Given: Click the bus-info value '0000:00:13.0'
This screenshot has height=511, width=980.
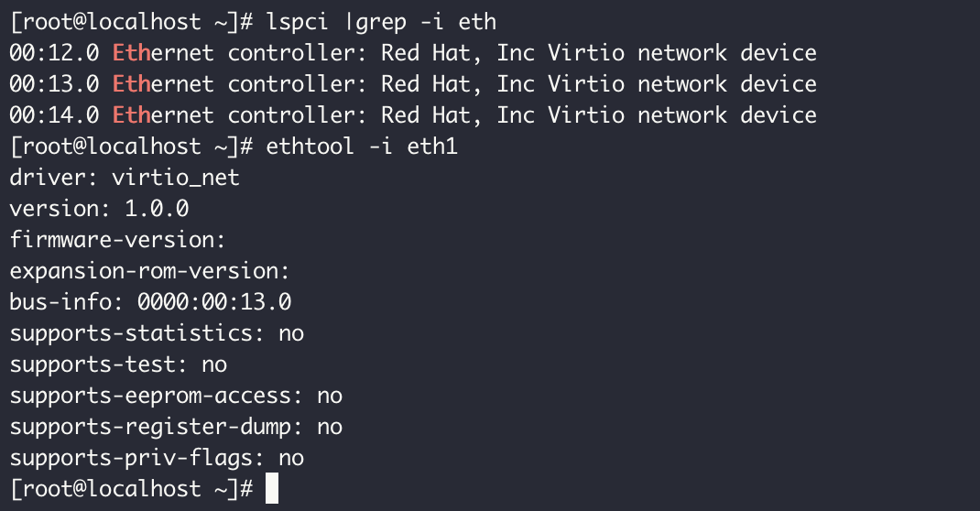Looking at the screenshot, I should click(x=214, y=302).
